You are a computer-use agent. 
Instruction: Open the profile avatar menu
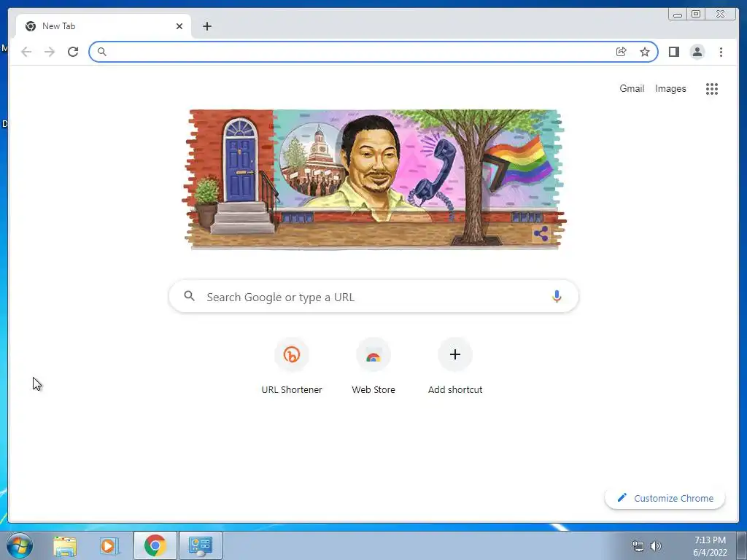point(697,52)
